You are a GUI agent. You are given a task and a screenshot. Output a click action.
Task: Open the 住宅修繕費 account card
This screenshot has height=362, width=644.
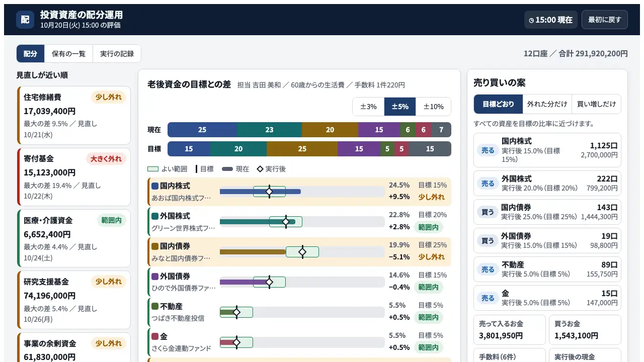[x=73, y=115]
